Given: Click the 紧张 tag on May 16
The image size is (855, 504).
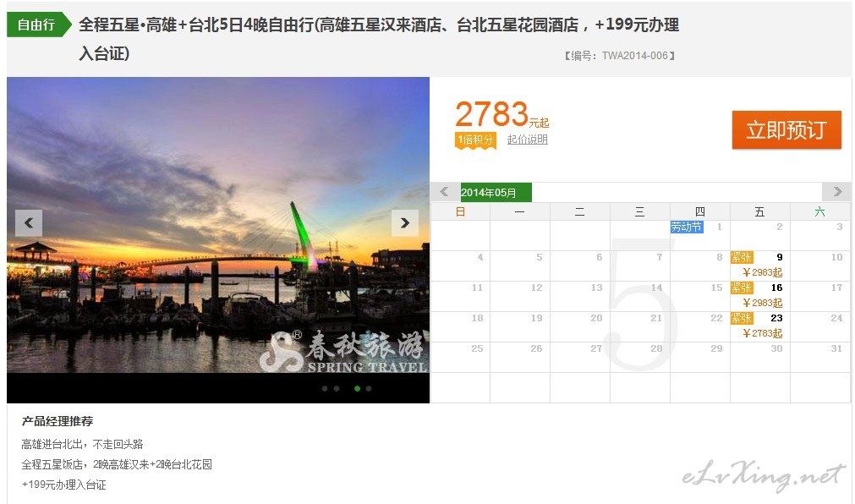Looking at the screenshot, I should coord(742,288).
